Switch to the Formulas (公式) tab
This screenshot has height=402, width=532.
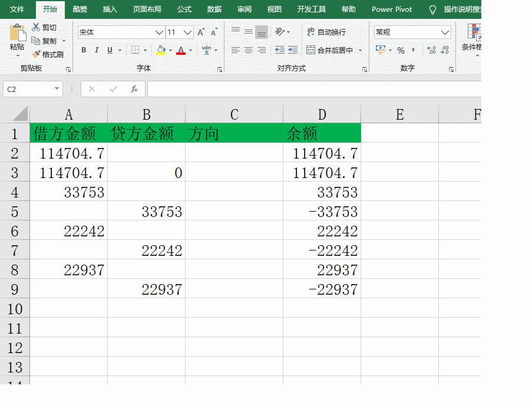[184, 9]
